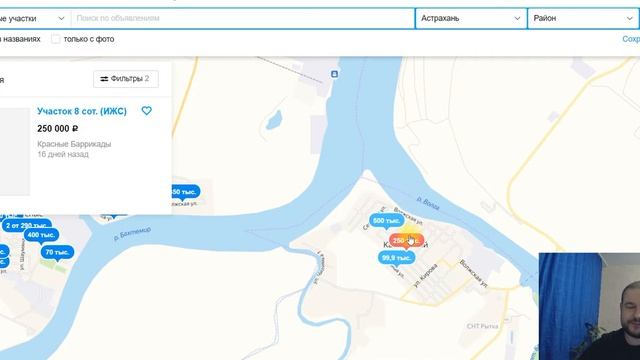The width and height of the screenshot is (640, 360).
Task: Expand the Астрахань city dropdown
Action: 471,18
